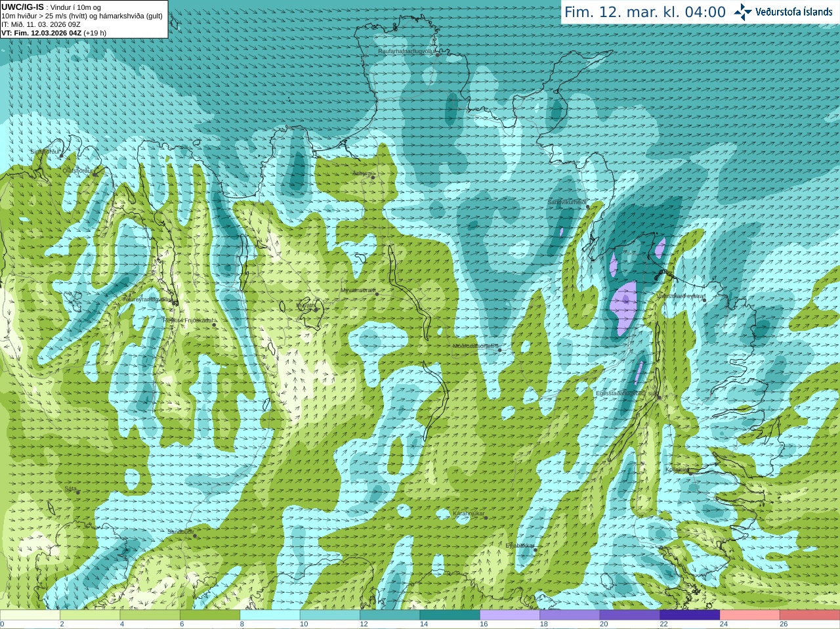840x629 pixels.
Task: Click the VT: Fim. 12.03.2026 04Z line
Action: (x=54, y=33)
